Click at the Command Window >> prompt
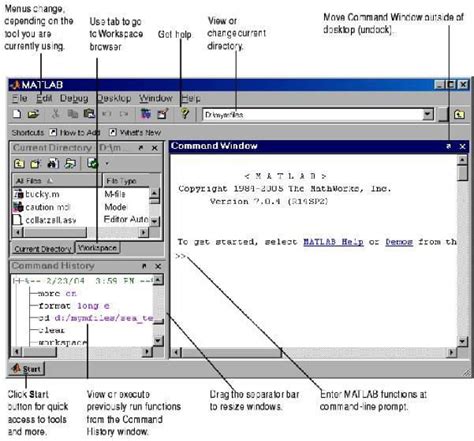474x441 pixels. (x=180, y=256)
